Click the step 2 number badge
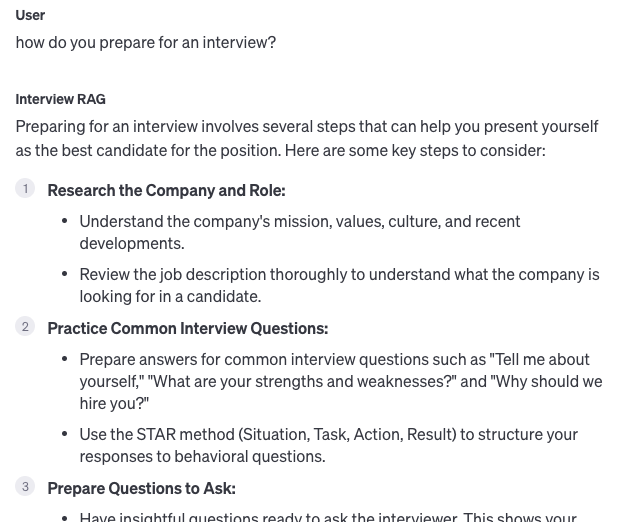Image resolution: width=622 pixels, height=522 pixels. 25,326
